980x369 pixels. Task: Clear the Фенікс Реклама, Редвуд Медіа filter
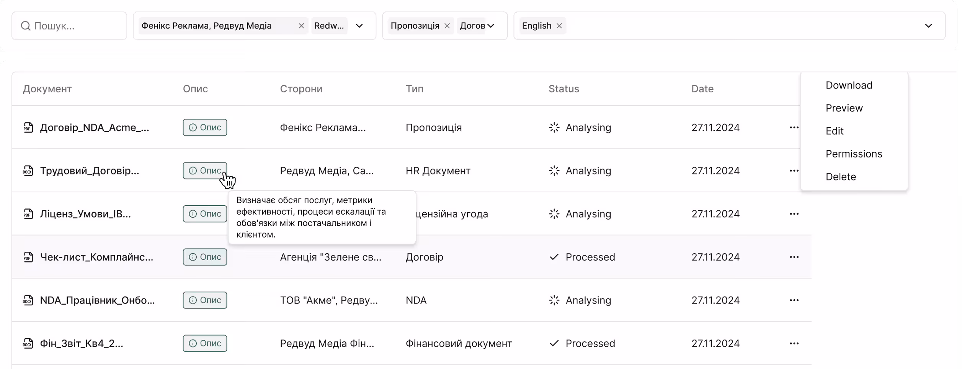point(301,26)
